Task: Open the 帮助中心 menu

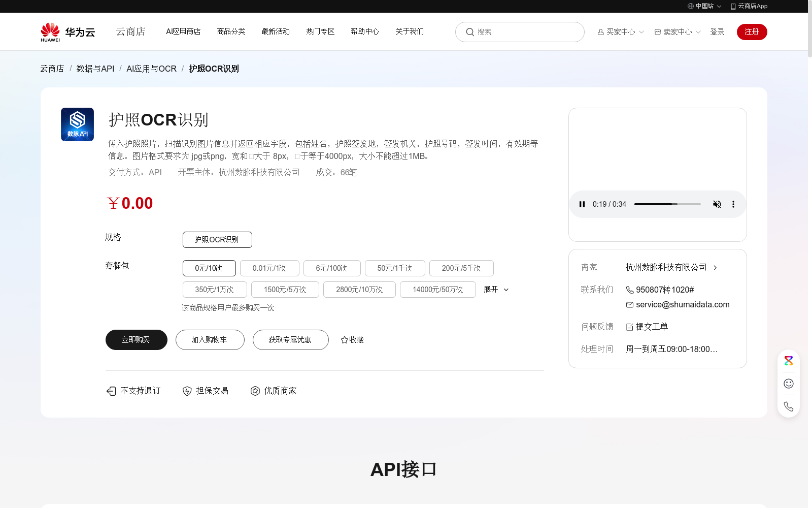Action: coord(365,31)
